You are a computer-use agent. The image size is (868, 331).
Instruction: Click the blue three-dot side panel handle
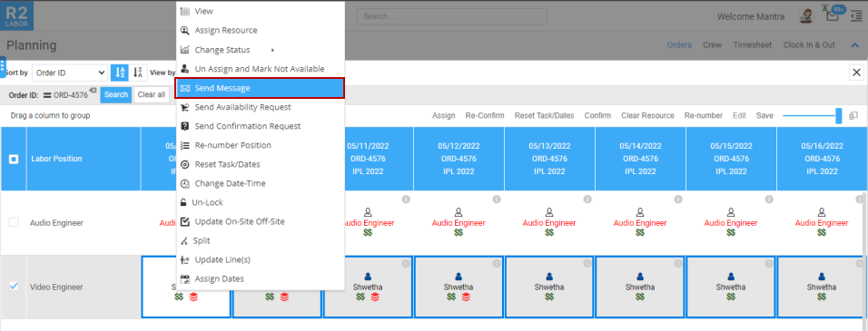(3, 66)
